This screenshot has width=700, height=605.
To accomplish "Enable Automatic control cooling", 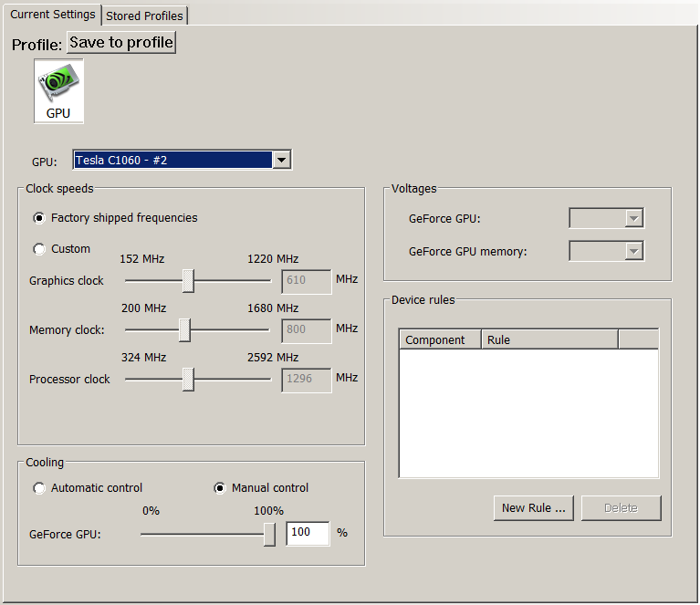I will [x=39, y=488].
